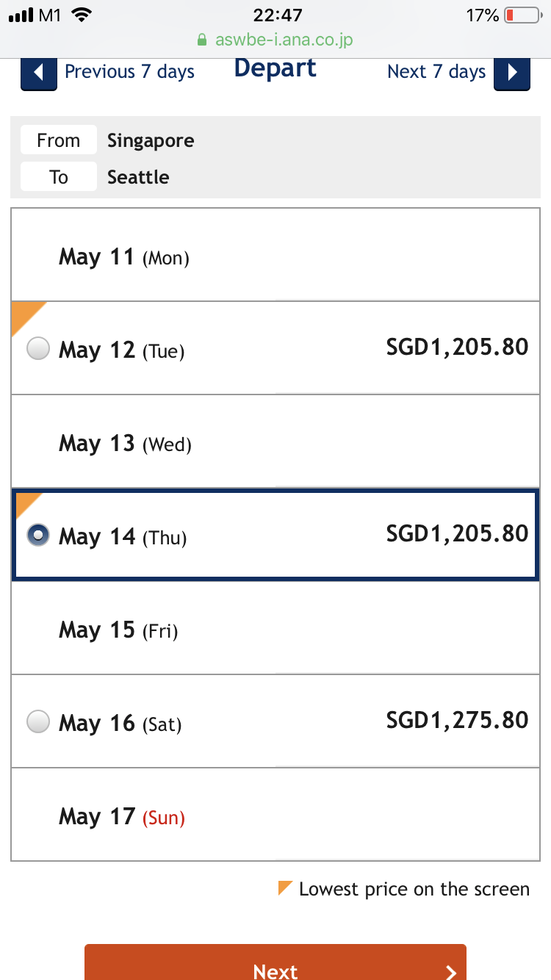551x980 pixels.
Task: Tap the orange lowest price corner on May 14
Action: [x=26, y=504]
